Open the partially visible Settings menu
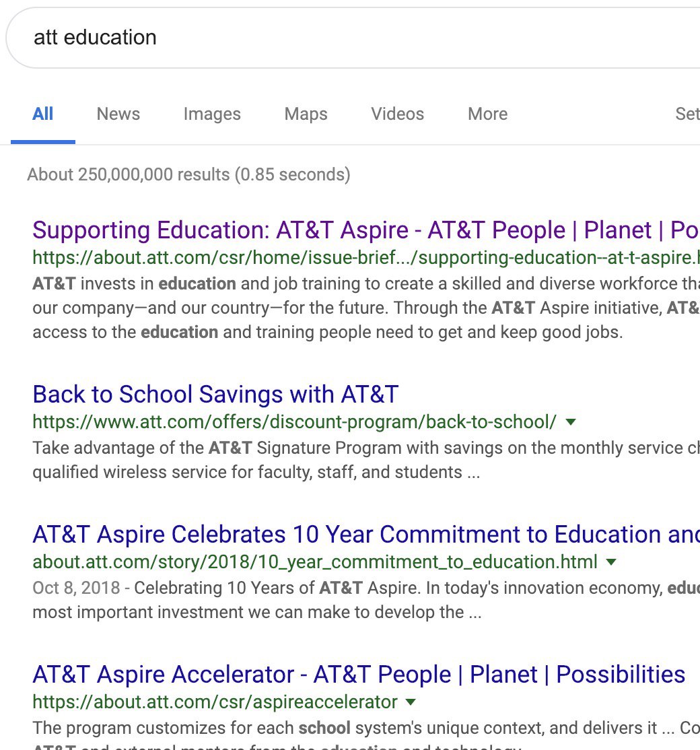This screenshot has width=700, height=750. [687, 114]
